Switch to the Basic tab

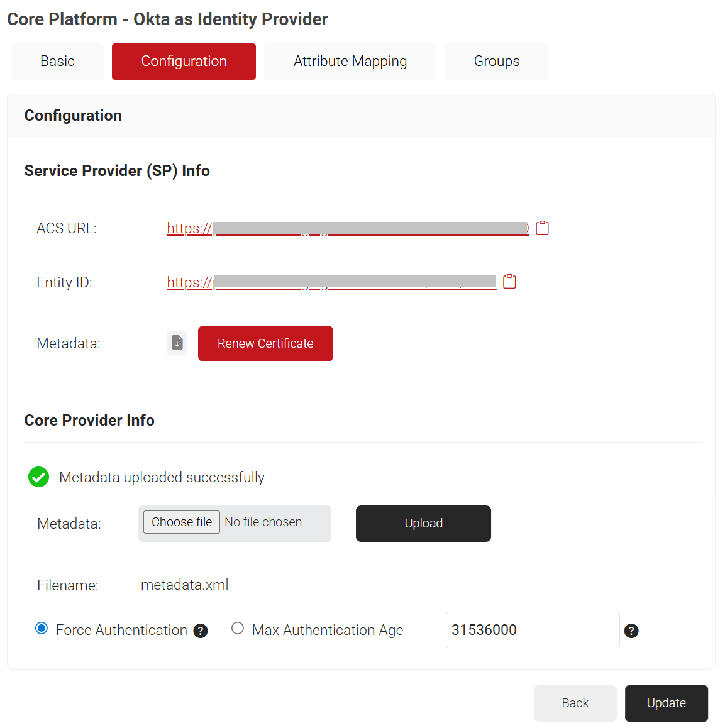pos(57,62)
